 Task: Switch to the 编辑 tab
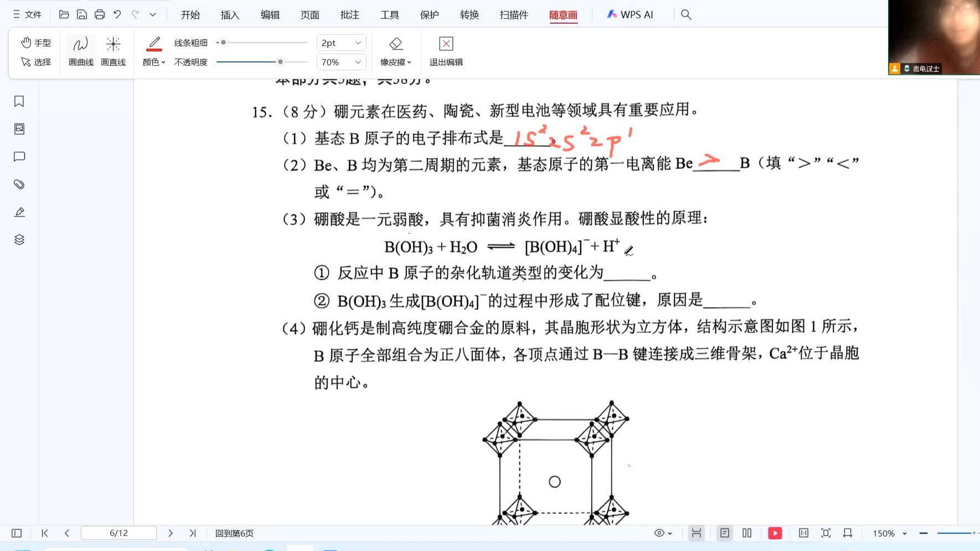click(x=270, y=15)
